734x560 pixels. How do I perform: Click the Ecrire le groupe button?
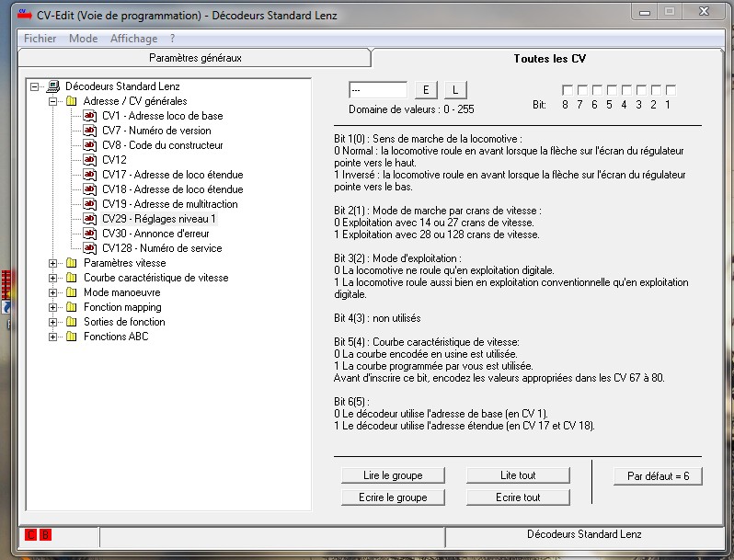click(393, 497)
